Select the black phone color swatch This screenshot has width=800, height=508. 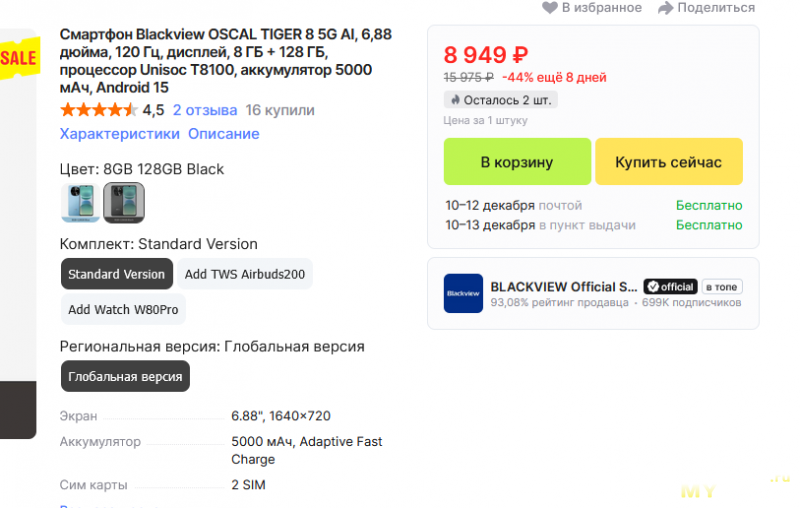(124, 203)
